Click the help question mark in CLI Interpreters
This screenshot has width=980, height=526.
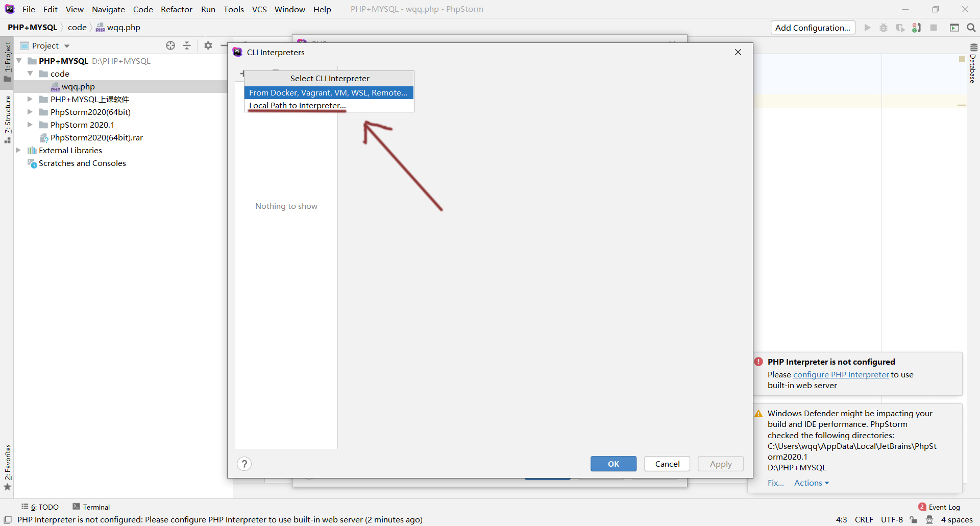point(244,464)
